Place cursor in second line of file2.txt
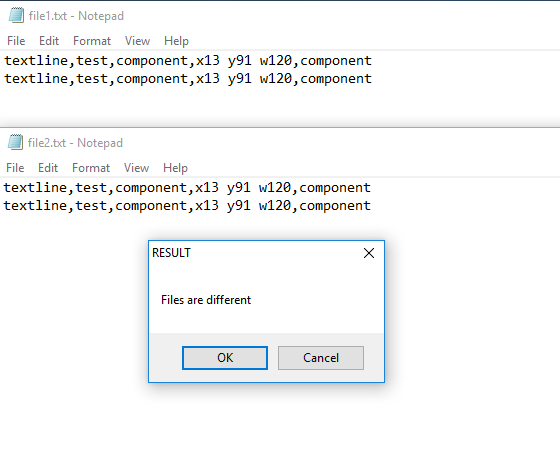This screenshot has height=457, width=560. (x=187, y=206)
